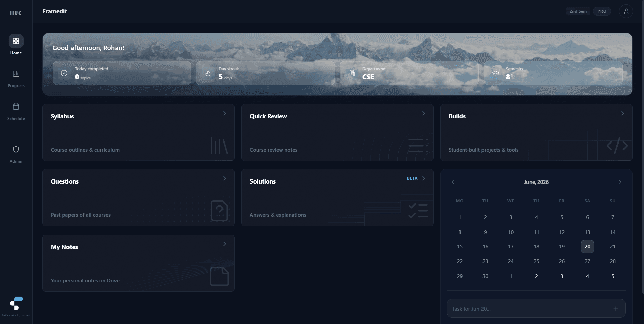This screenshot has height=324, width=644.
Task: Go to next month in calendar
Action: pos(620,182)
